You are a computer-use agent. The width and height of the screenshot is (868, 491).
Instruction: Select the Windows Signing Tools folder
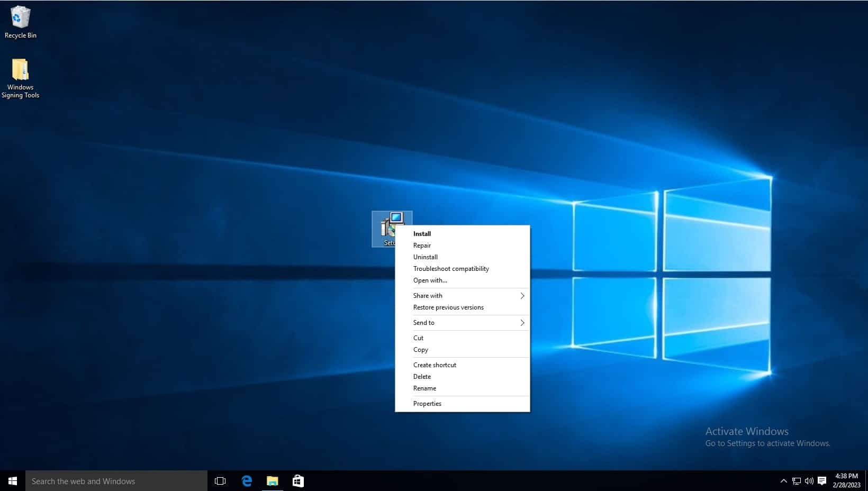click(x=20, y=78)
